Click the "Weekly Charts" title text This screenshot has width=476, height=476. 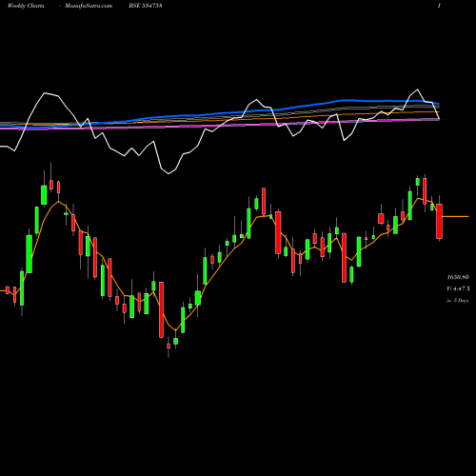click(26, 6)
